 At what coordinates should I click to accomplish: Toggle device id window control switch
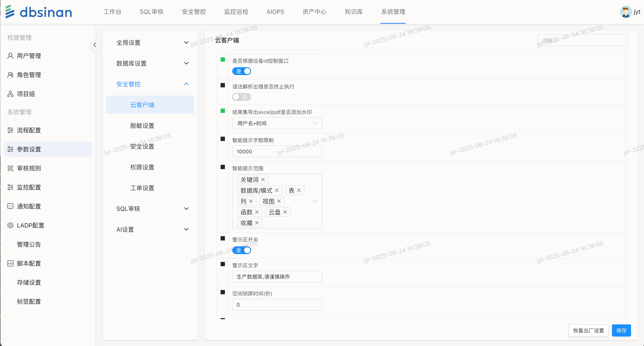pos(242,71)
